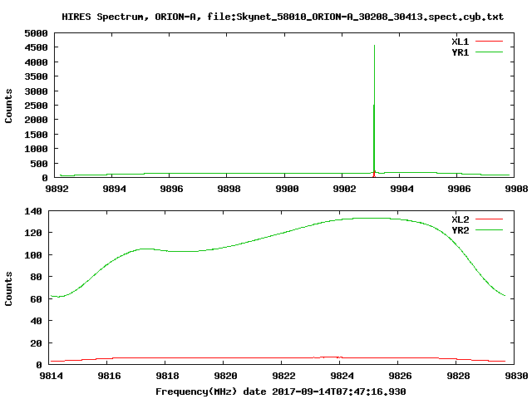
Task: Click the 9818 frequency tick label
Action: click(x=167, y=376)
